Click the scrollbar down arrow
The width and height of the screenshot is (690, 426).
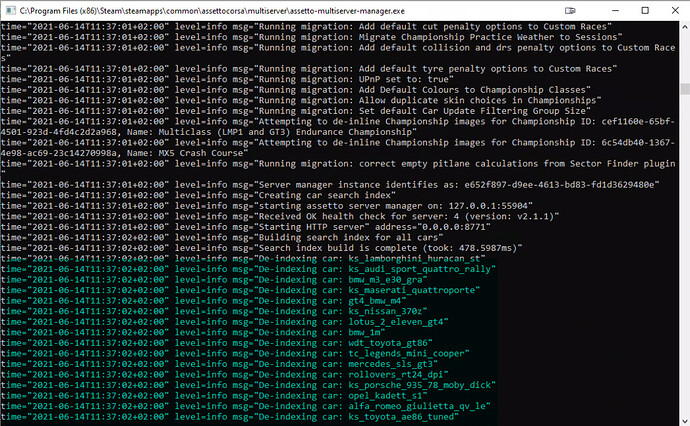coord(685,420)
